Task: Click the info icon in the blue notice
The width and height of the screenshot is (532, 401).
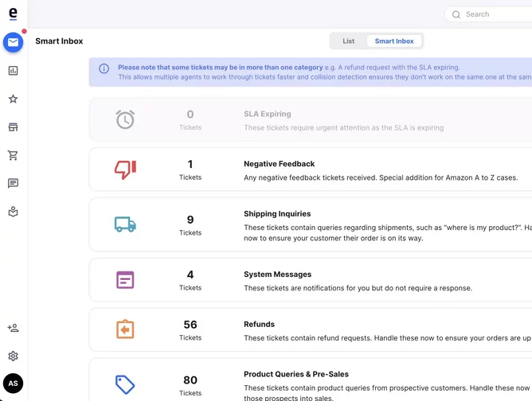Action: tap(104, 68)
